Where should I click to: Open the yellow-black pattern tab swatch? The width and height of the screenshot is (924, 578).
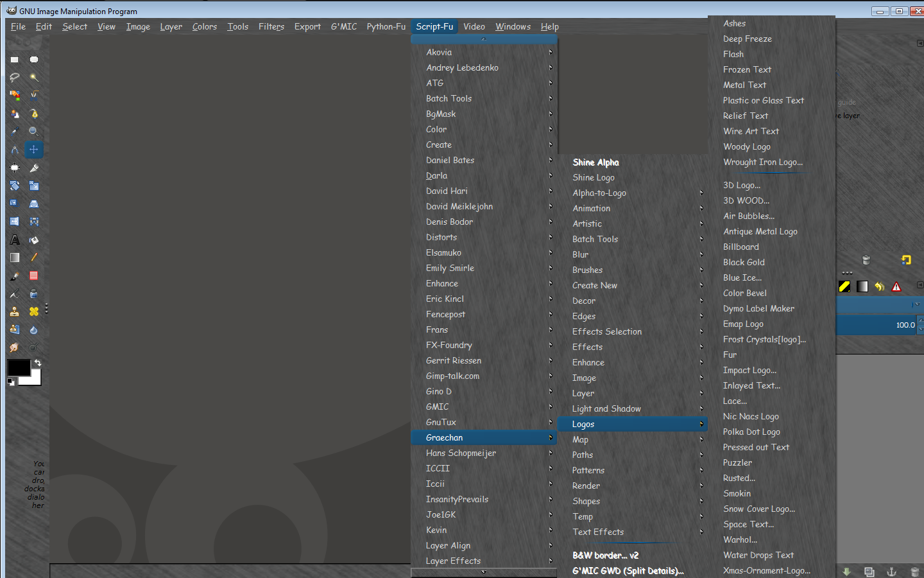tap(844, 286)
